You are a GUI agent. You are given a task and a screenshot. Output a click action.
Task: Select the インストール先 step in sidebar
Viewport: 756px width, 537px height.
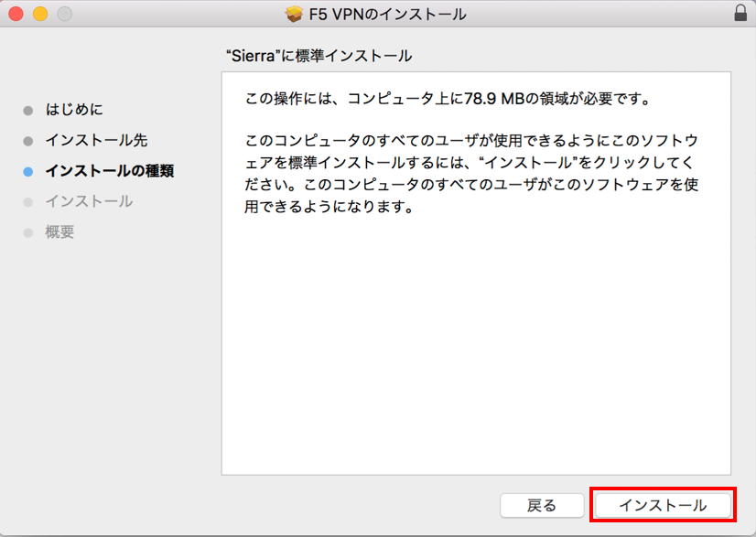click(96, 140)
